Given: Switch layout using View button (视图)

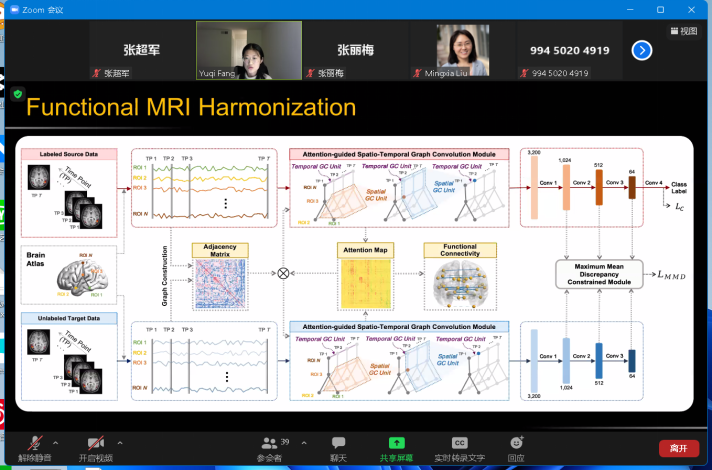Looking at the screenshot, I should [683, 31].
